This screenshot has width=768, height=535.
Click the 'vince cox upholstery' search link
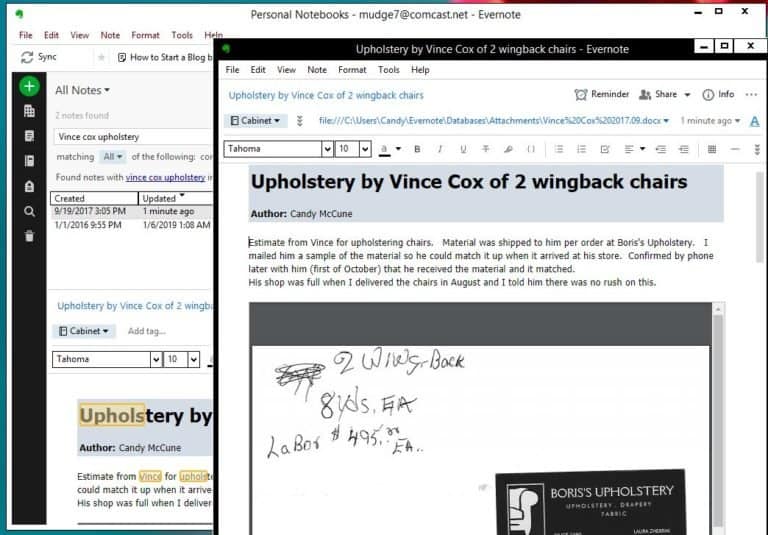tap(166, 177)
